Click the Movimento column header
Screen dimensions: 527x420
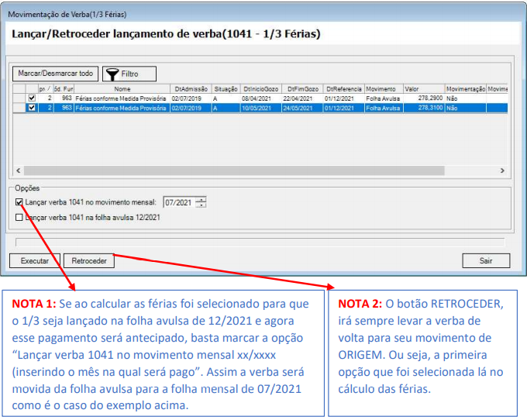[384, 89]
